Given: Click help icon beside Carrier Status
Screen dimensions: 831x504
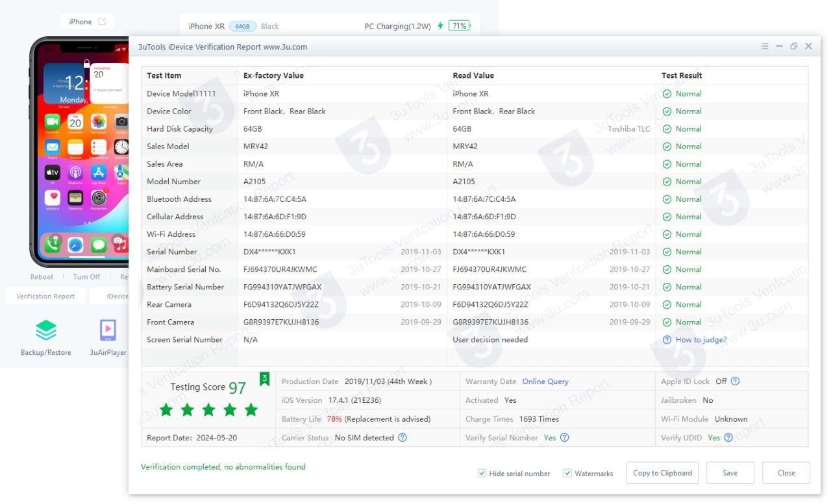Looking at the screenshot, I should pos(402,438).
